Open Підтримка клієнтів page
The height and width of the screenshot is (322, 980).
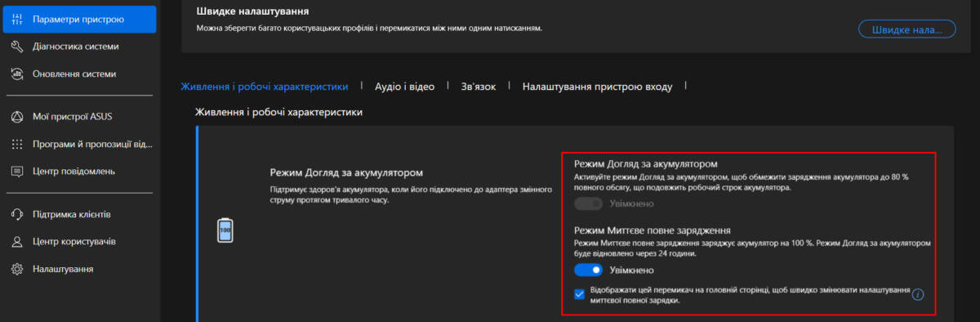(x=78, y=214)
